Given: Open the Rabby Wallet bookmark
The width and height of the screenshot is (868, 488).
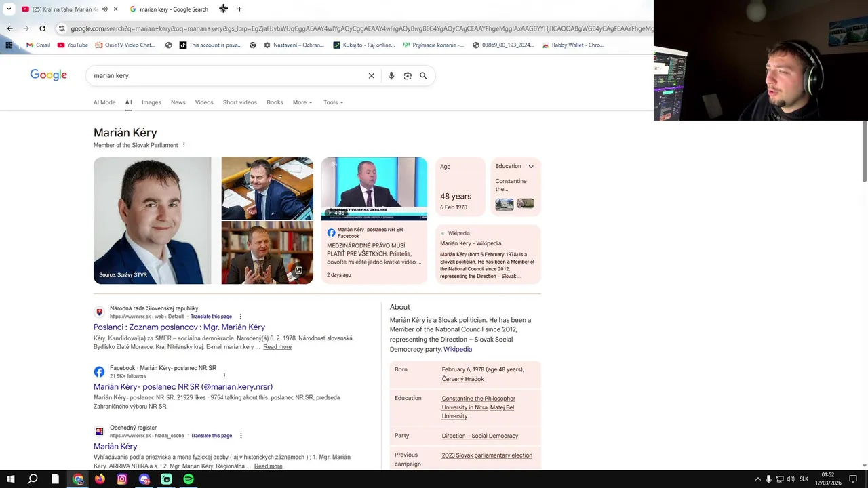Looking at the screenshot, I should point(573,45).
